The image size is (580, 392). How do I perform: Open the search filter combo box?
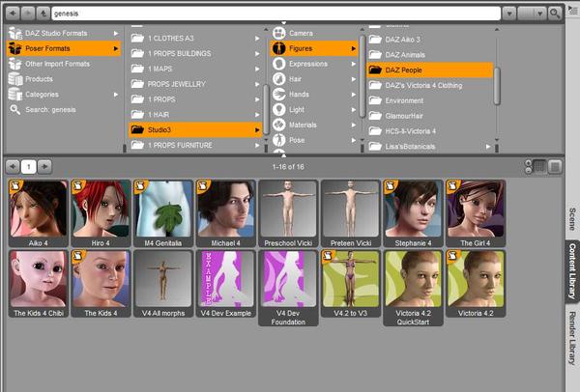[x=532, y=14]
